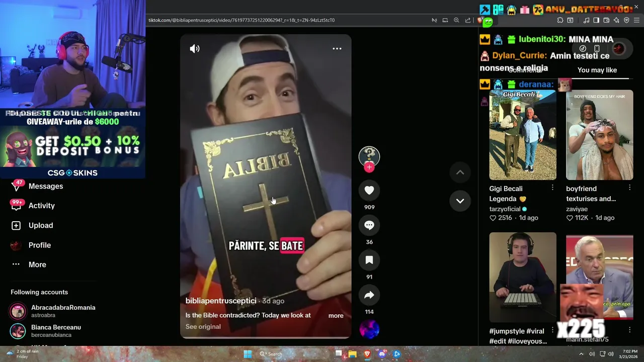Select Upload in TikTok sidebar
This screenshot has width=644, height=362.
click(41, 226)
